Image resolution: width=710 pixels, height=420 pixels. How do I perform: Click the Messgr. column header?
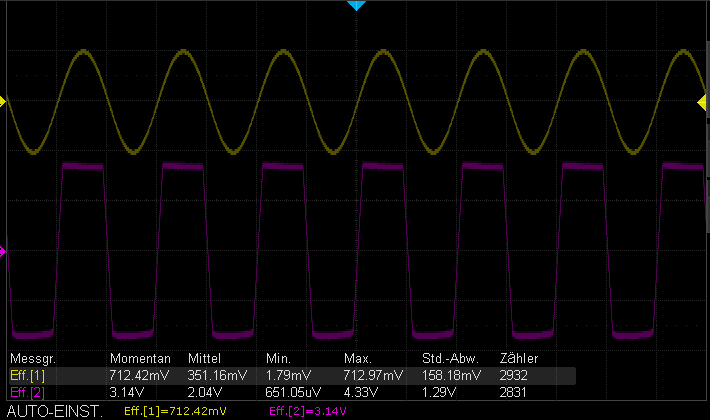(x=33, y=359)
